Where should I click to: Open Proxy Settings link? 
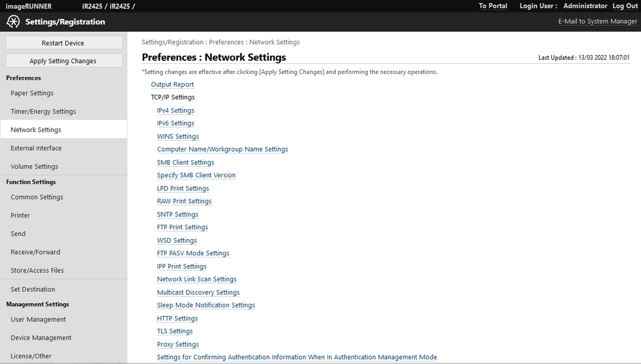click(x=178, y=345)
